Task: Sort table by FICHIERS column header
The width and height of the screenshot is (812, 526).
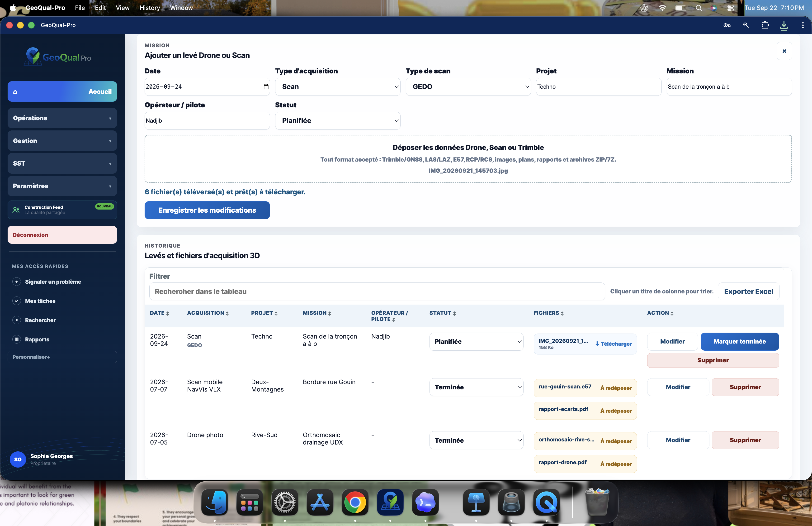Action: [x=549, y=313]
